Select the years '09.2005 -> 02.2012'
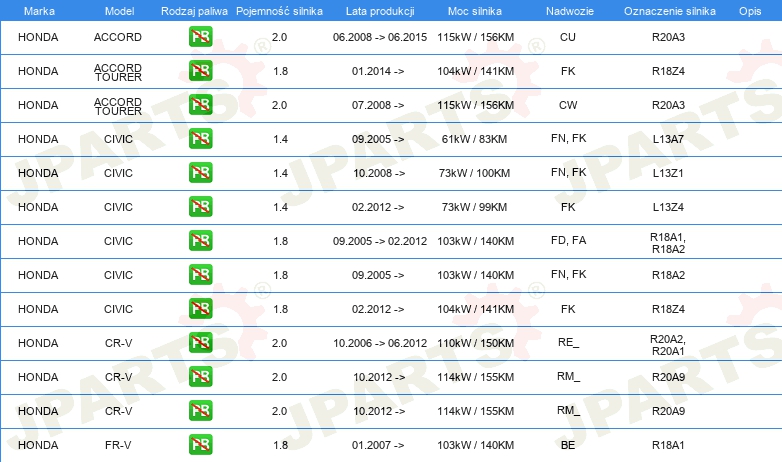Viewport: 782px width, 462px height. tap(380, 241)
